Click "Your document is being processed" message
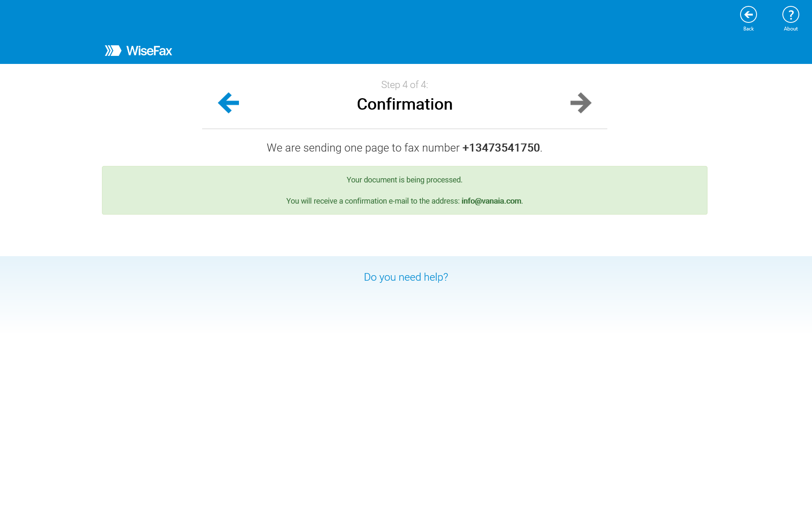Viewport: 812px width, 508px height. 404,180
